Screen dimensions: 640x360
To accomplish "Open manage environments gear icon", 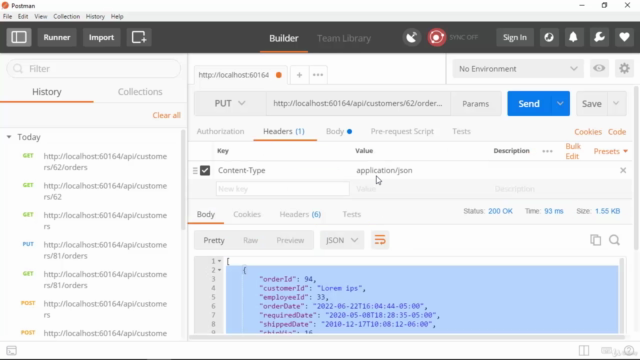I will coord(624,68).
